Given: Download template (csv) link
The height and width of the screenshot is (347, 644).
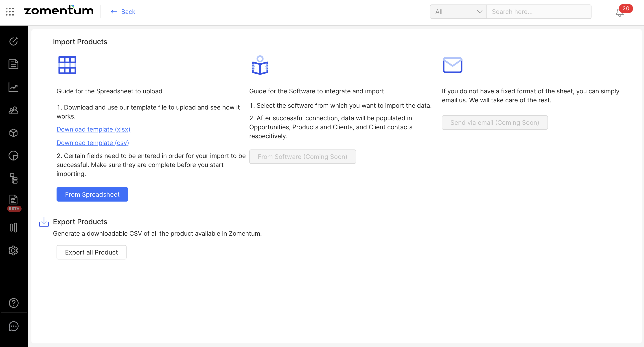Looking at the screenshot, I should coord(93,143).
